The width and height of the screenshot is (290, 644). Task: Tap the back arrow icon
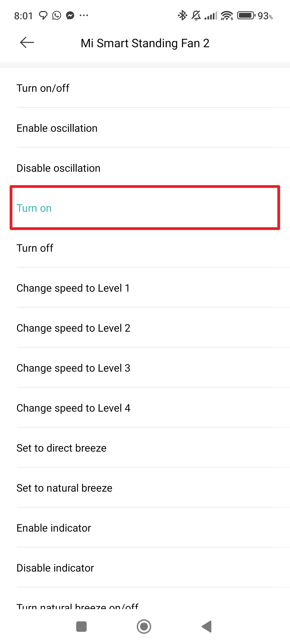click(x=27, y=43)
